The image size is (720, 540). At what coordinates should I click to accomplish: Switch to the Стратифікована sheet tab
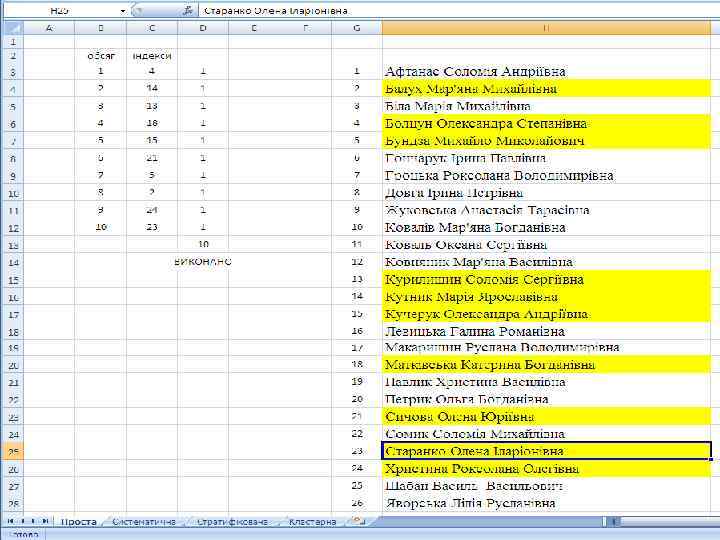232,522
